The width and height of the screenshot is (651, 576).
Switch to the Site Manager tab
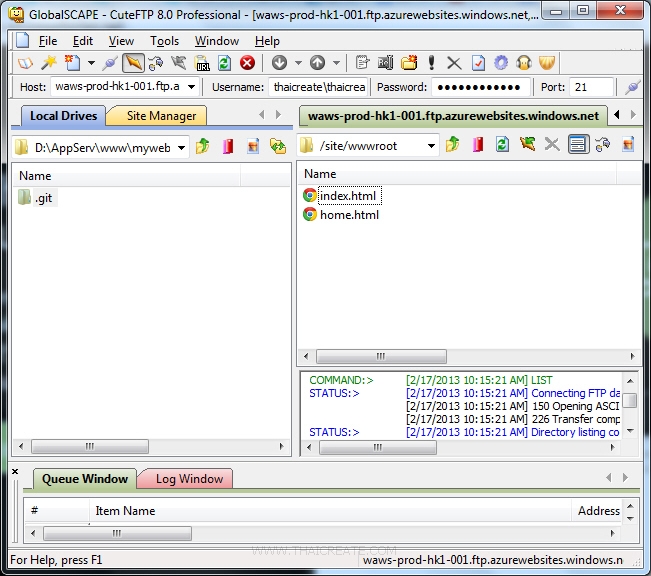(x=160, y=116)
